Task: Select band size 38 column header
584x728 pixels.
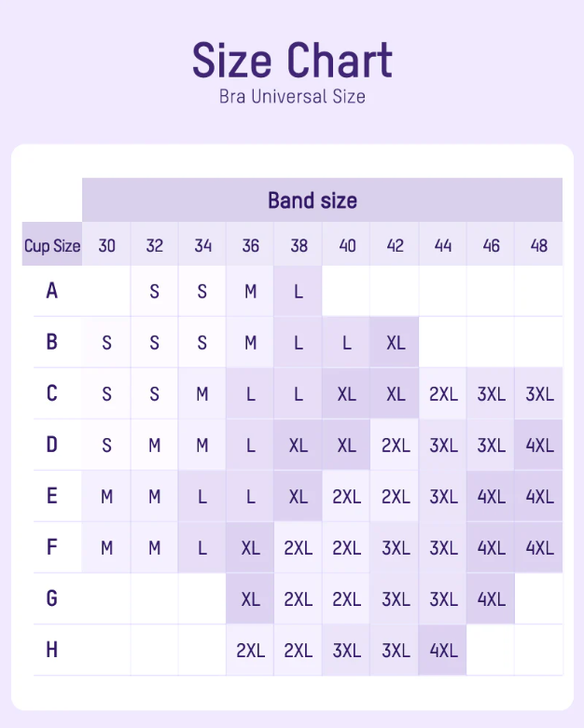Action: click(x=299, y=246)
